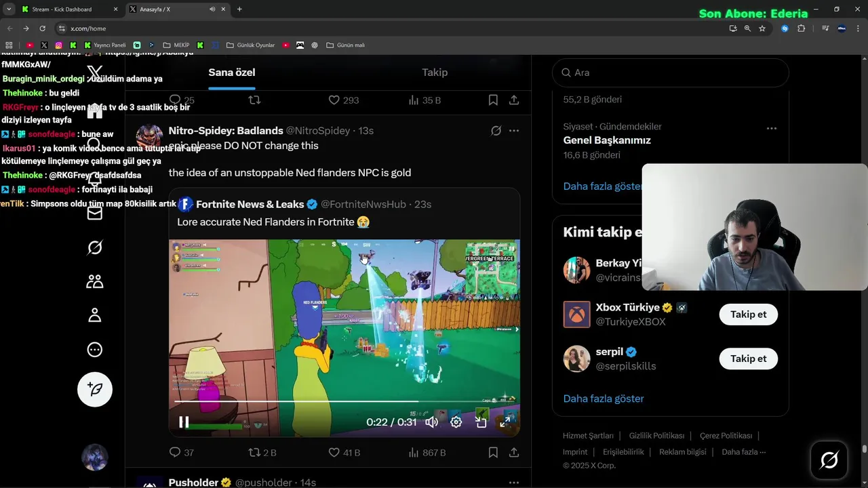The height and width of the screenshot is (488, 868).
Task: Bookmark the Nitro-Spidey post
Action: (x=493, y=452)
